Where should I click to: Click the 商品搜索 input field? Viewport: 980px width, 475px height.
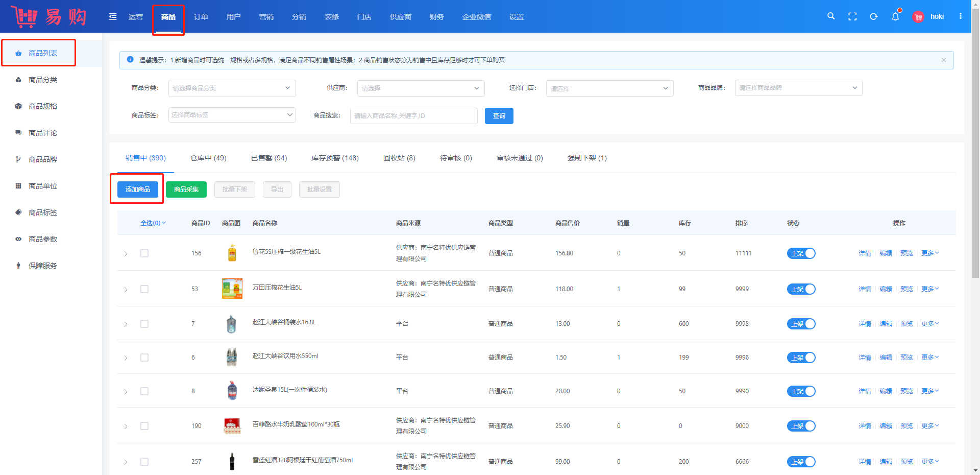pos(413,116)
